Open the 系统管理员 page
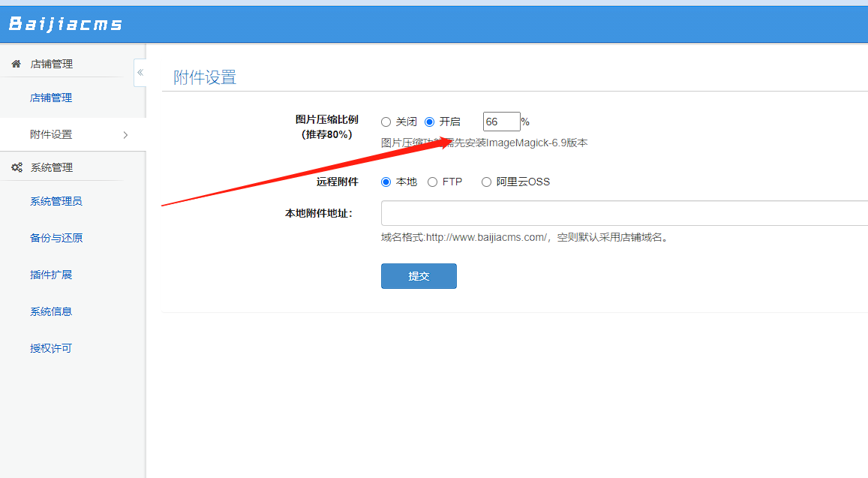Image resolution: width=868 pixels, height=478 pixels. pyautogui.click(x=50, y=200)
